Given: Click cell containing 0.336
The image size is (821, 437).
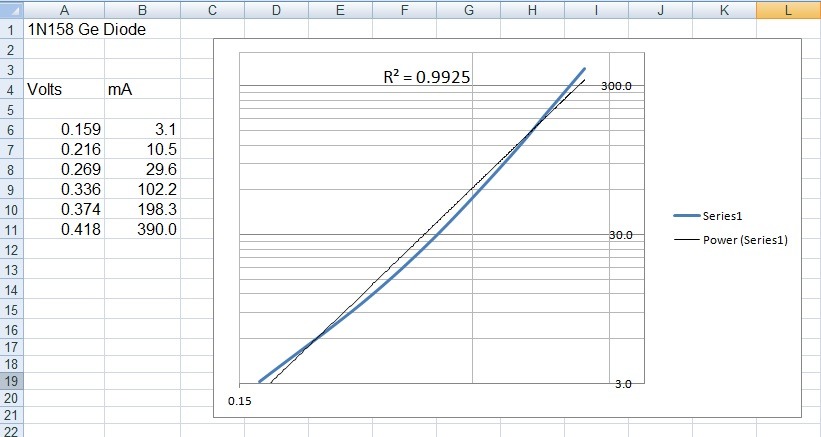Looking at the screenshot, I should pos(64,189).
